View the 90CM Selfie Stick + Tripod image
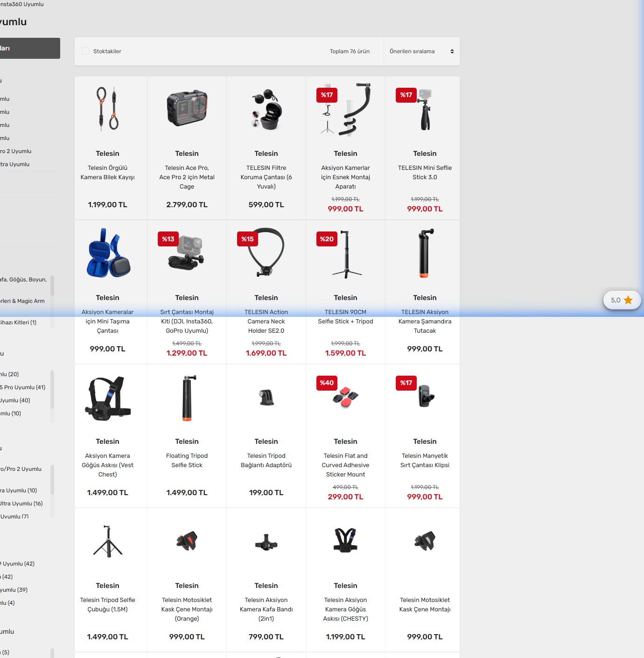The width and height of the screenshot is (644, 658). (x=346, y=253)
